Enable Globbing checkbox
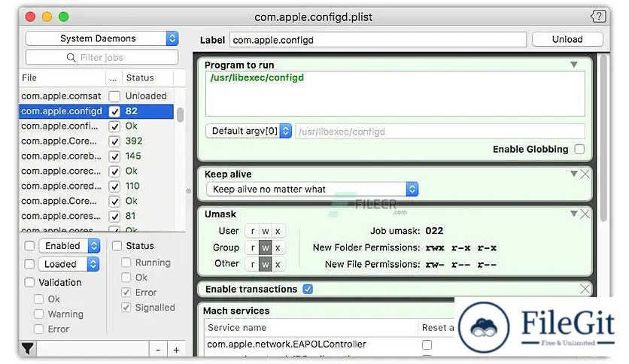Screen dimensions: 629x364 coord(579,149)
